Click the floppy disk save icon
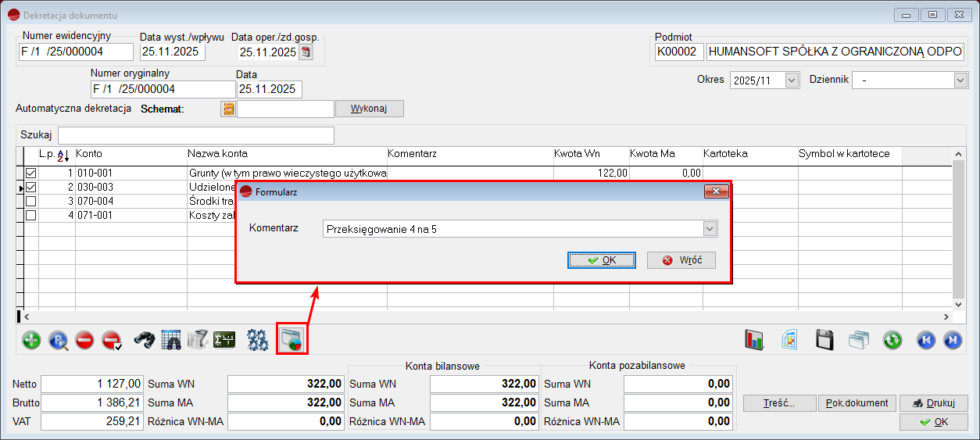This screenshot has height=440, width=980. (x=823, y=341)
